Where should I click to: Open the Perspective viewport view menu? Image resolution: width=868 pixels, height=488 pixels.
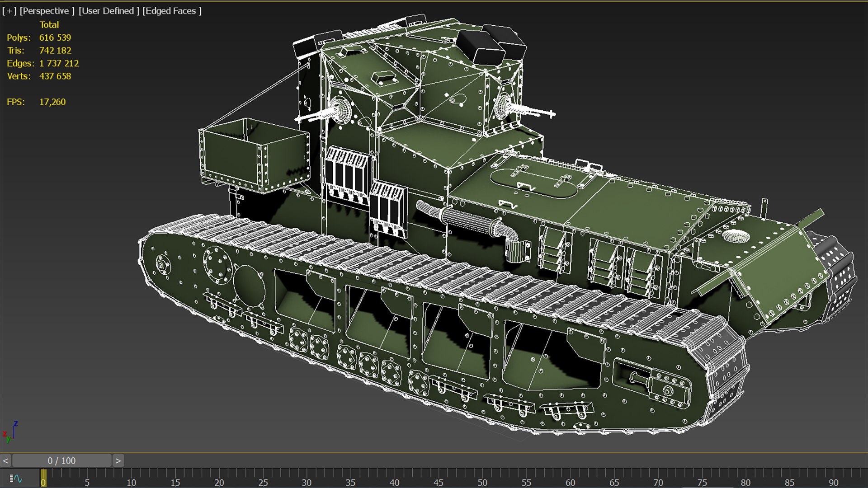[47, 11]
